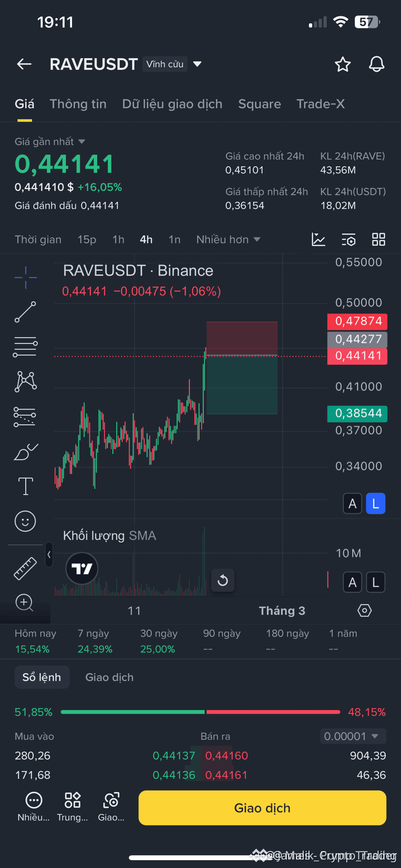This screenshot has height=868, width=401.
Task: Open chart indicators line-graph icon
Action: pyautogui.click(x=318, y=239)
